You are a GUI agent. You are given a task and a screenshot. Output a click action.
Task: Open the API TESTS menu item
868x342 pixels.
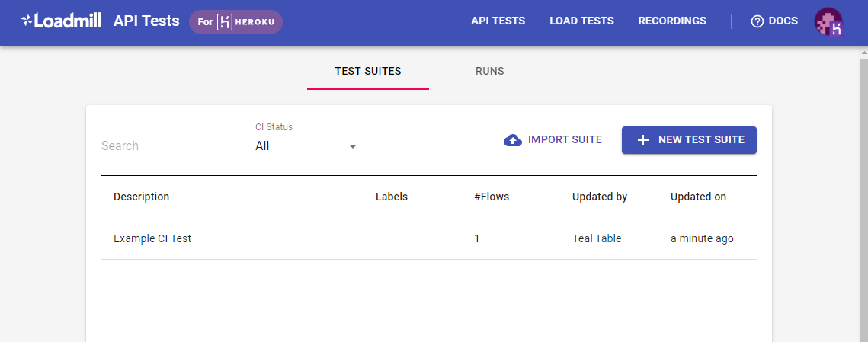[x=498, y=21]
